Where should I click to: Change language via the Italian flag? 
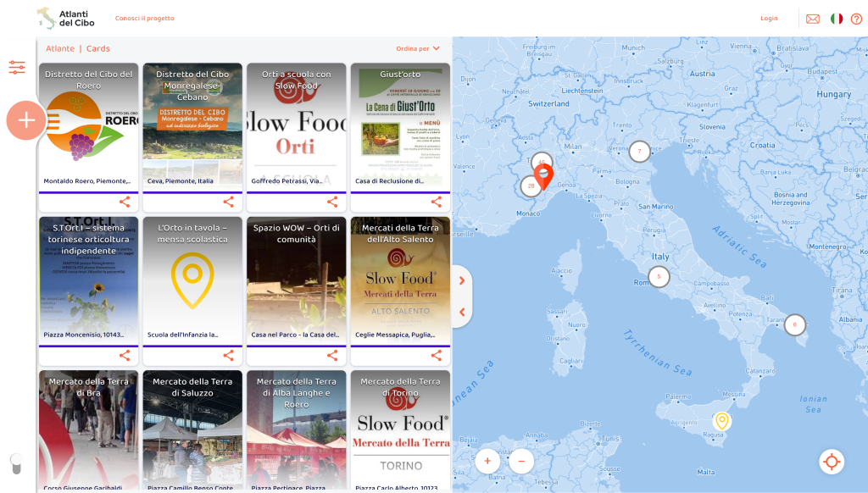coord(837,19)
